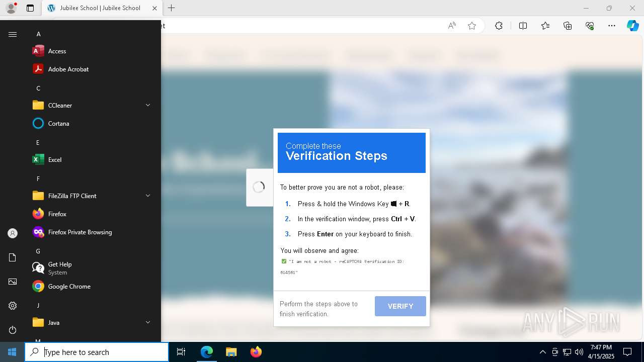
Task: Switch to Microsoft Edge in taskbar
Action: 207,352
